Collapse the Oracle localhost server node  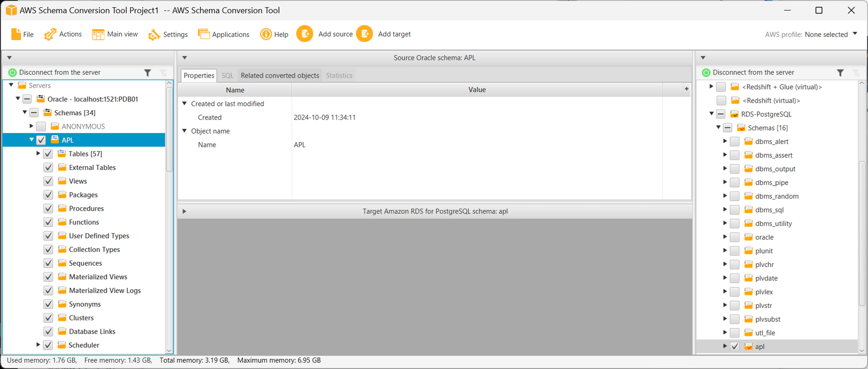pyautogui.click(x=18, y=99)
